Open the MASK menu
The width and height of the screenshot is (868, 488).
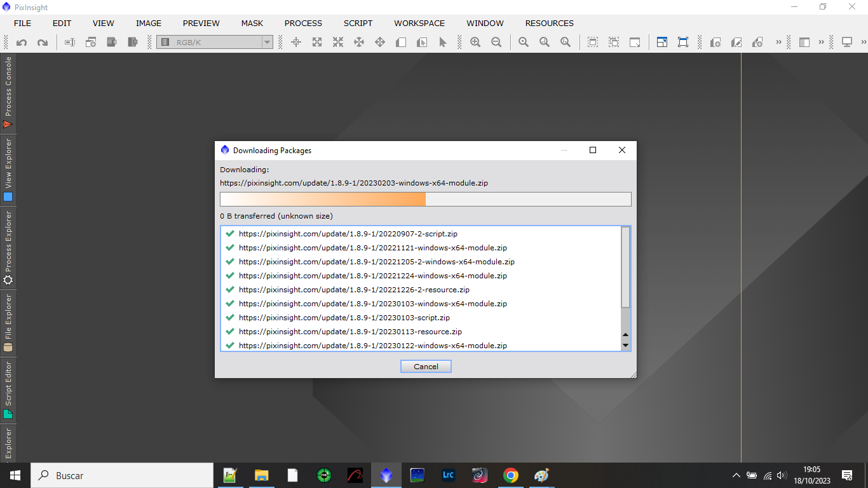(252, 23)
